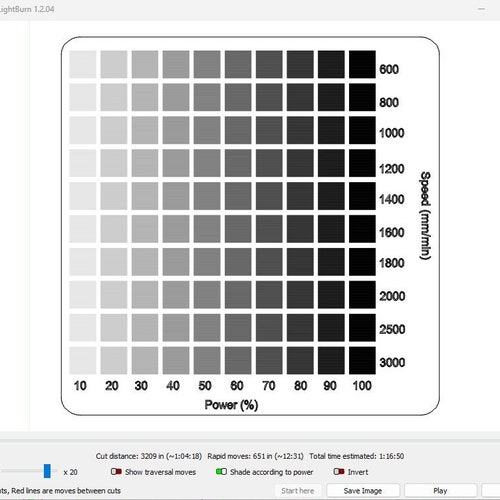500x500 pixels.
Task: Click the Power (%) axis label
Action: click(x=231, y=405)
